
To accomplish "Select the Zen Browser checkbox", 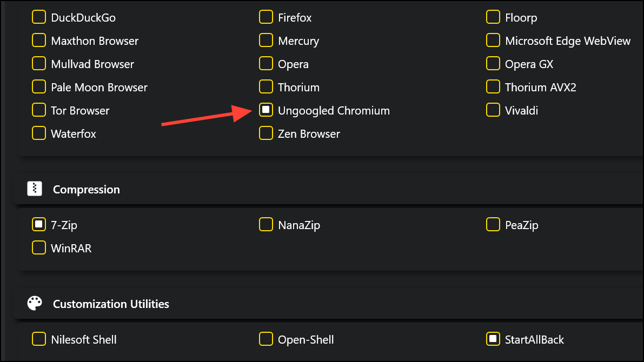I will (x=265, y=133).
